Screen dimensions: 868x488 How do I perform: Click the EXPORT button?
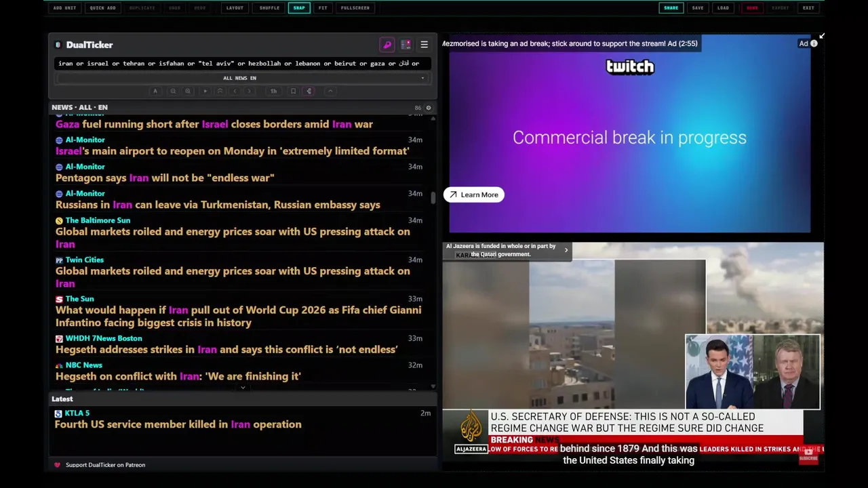781,8
